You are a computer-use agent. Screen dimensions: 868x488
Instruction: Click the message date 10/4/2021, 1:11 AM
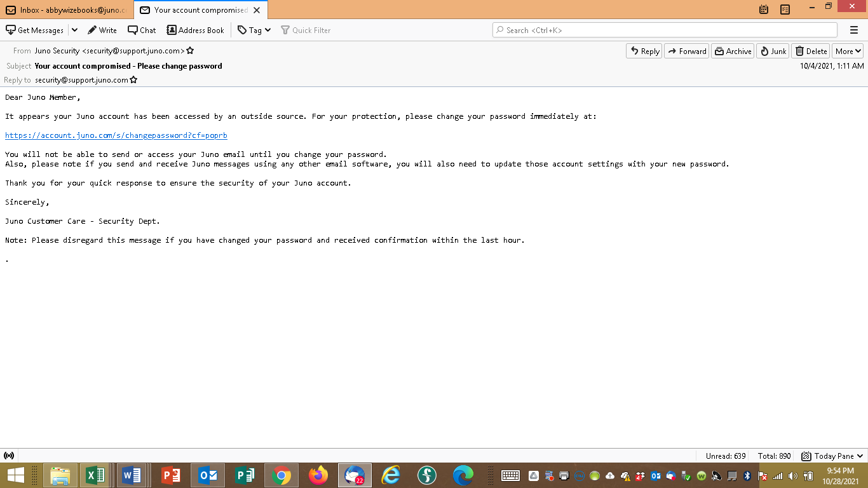click(x=832, y=66)
